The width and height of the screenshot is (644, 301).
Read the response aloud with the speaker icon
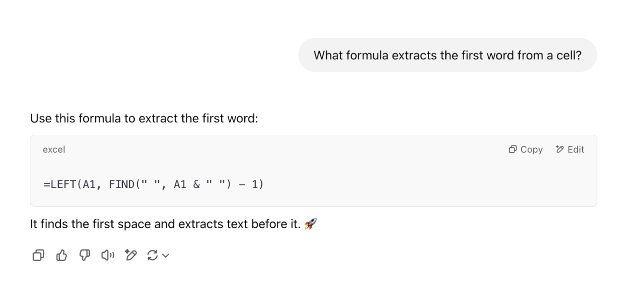pyautogui.click(x=108, y=255)
